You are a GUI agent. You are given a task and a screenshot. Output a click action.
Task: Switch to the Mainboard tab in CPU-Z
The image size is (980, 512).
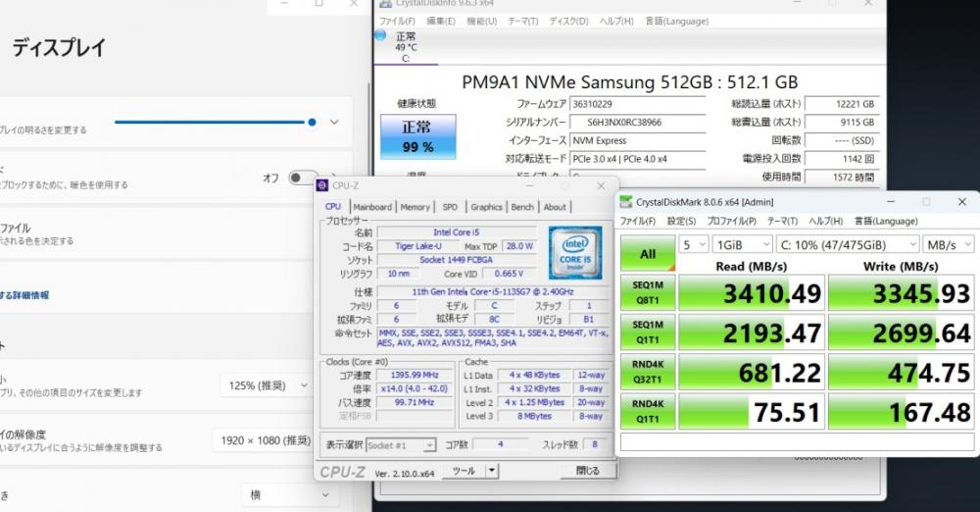tap(372, 207)
